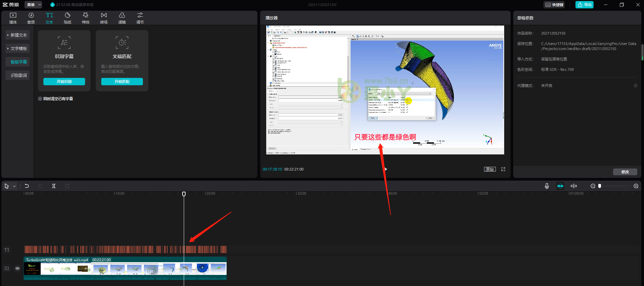Image resolution: width=644 pixels, height=286 pixels.
Task: Expand player to fullscreen
Action: 503,169
